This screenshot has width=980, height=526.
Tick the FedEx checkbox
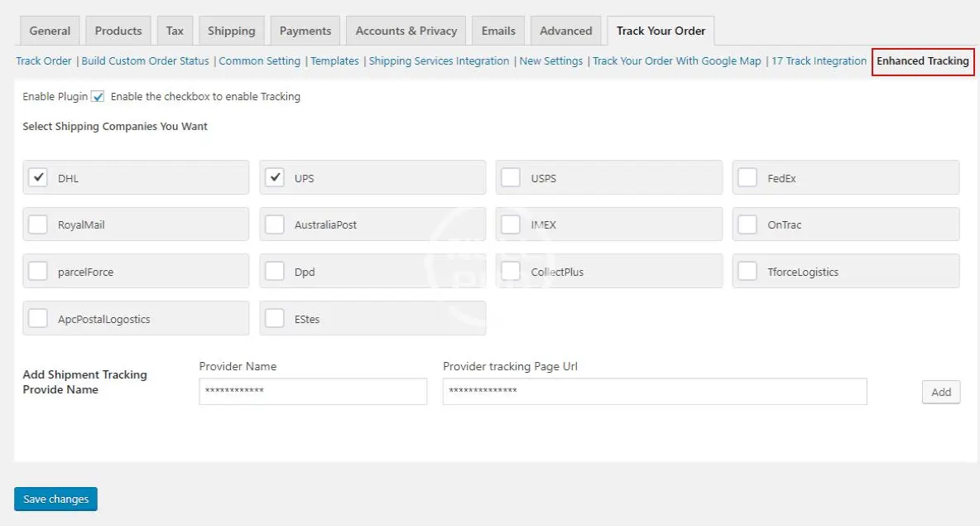click(747, 178)
